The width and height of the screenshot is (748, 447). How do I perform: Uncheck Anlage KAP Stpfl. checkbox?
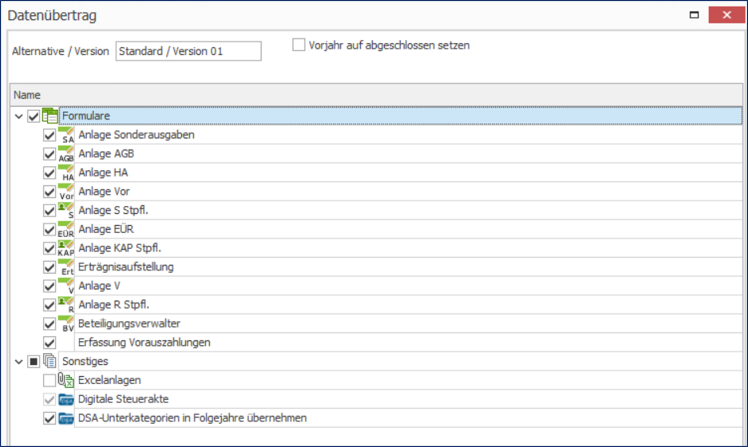coord(49,249)
